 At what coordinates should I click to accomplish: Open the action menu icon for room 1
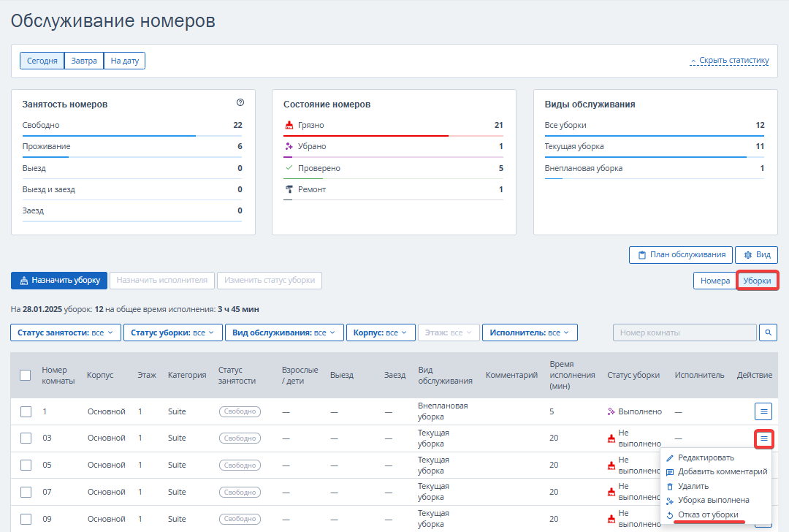pos(763,411)
